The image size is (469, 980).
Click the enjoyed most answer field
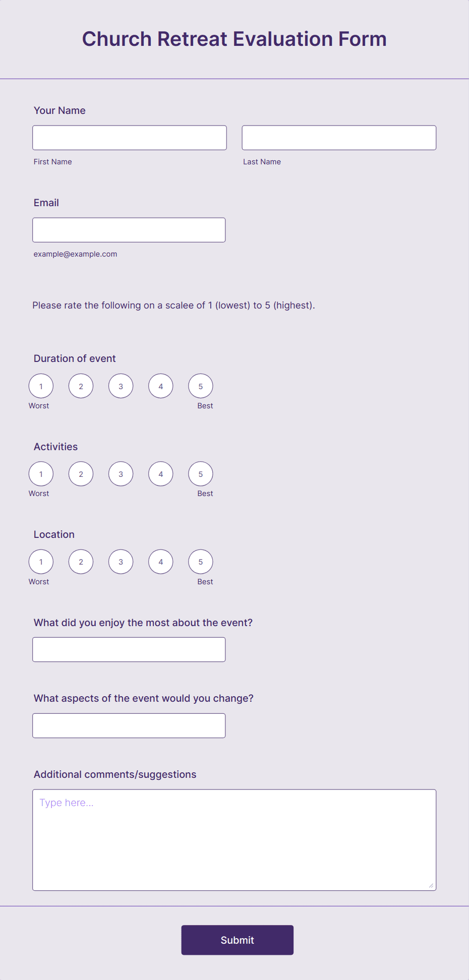pos(129,649)
